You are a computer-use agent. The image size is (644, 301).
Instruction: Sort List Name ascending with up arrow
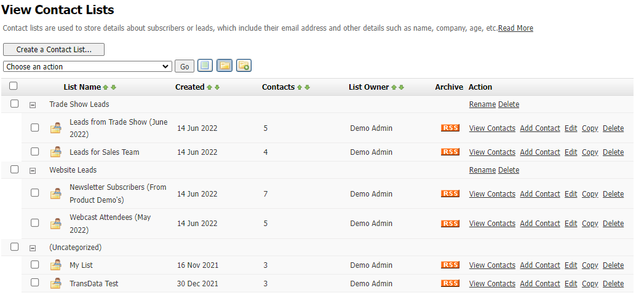coord(106,87)
